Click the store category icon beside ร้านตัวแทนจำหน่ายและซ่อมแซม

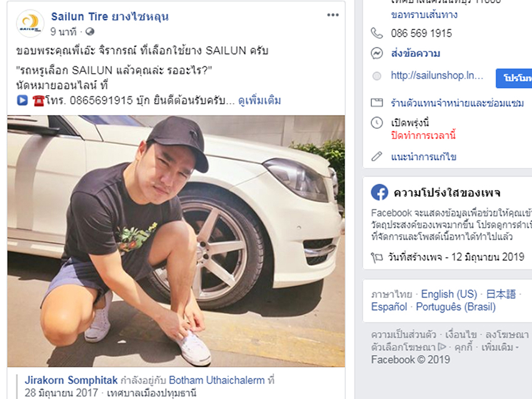tap(376, 103)
